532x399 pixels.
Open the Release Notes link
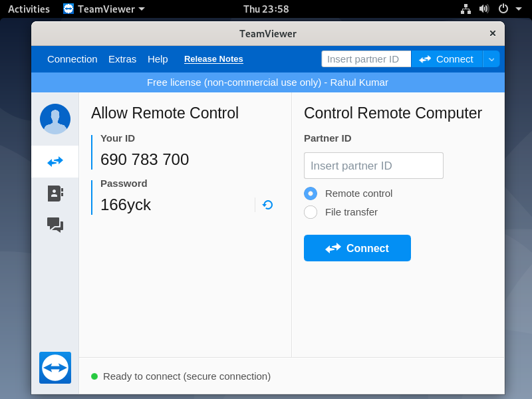point(213,59)
